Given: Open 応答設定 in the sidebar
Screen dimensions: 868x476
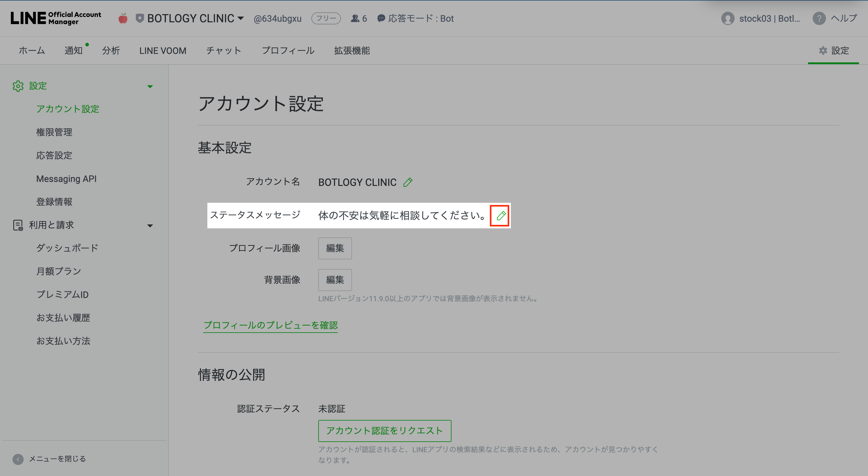Looking at the screenshot, I should (54, 155).
